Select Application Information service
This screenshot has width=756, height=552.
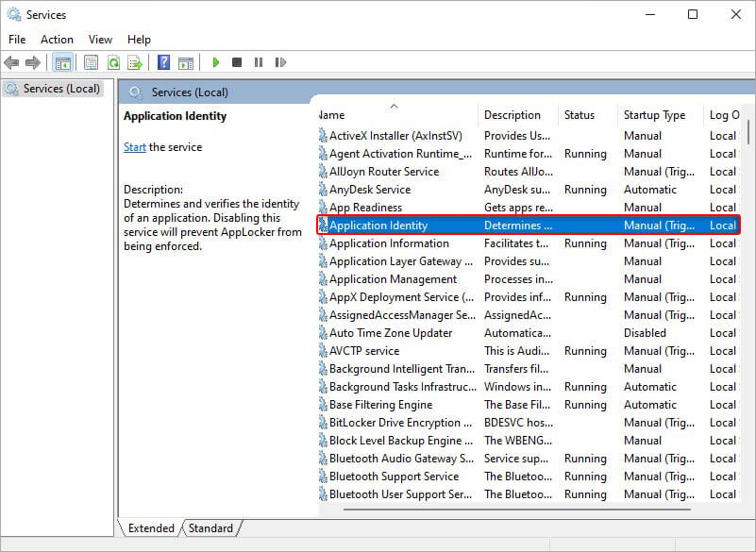tap(529, 243)
